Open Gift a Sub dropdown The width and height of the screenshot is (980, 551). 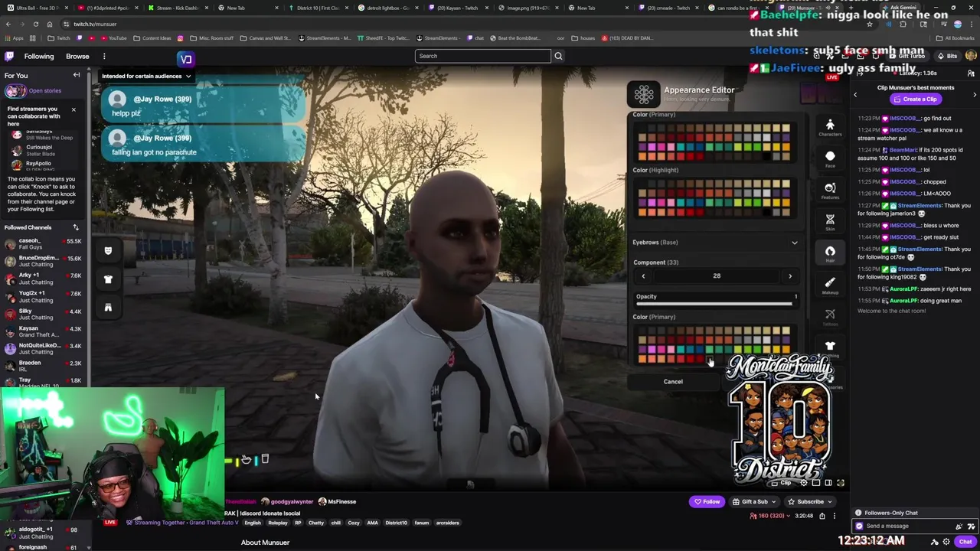tap(754, 502)
